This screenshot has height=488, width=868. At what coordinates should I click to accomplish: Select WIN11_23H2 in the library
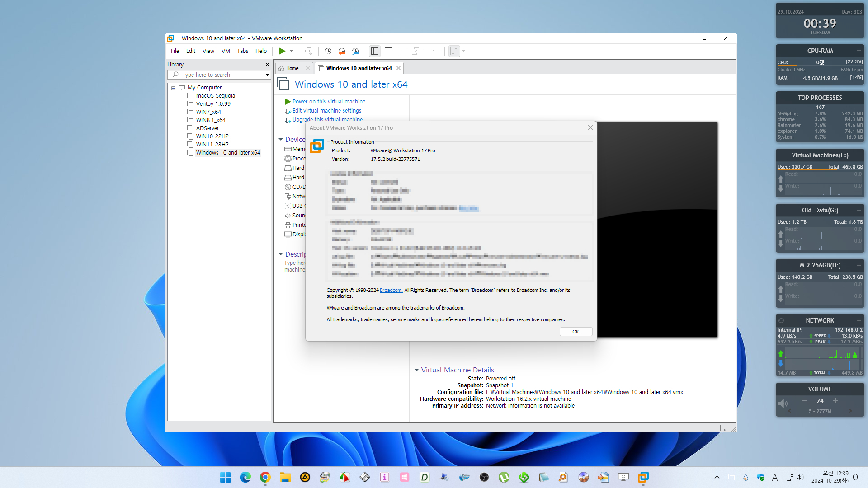pyautogui.click(x=212, y=145)
